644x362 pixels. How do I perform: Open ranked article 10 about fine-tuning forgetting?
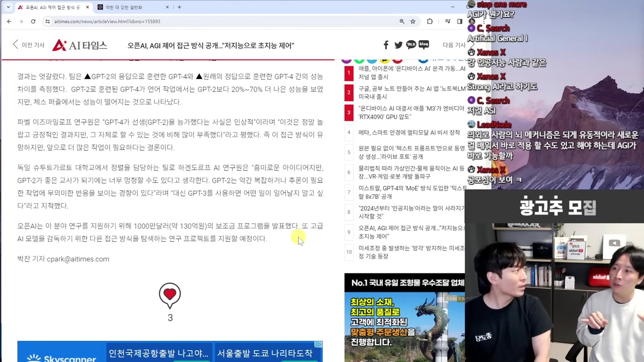pos(411,252)
